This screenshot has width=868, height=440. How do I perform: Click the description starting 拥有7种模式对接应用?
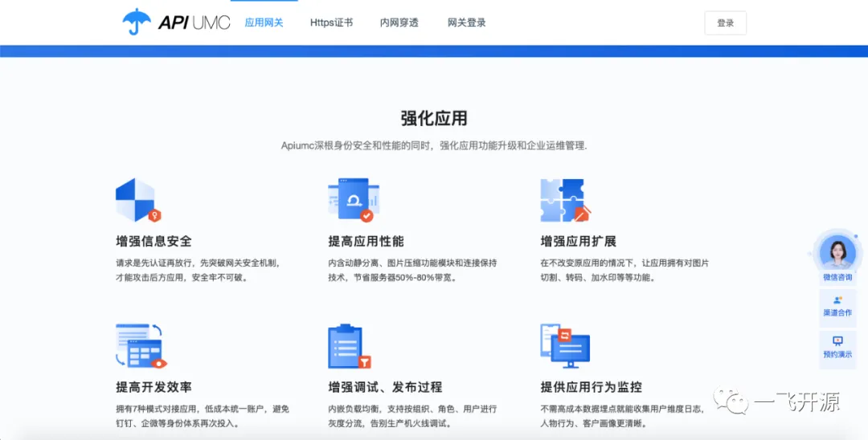click(202, 416)
